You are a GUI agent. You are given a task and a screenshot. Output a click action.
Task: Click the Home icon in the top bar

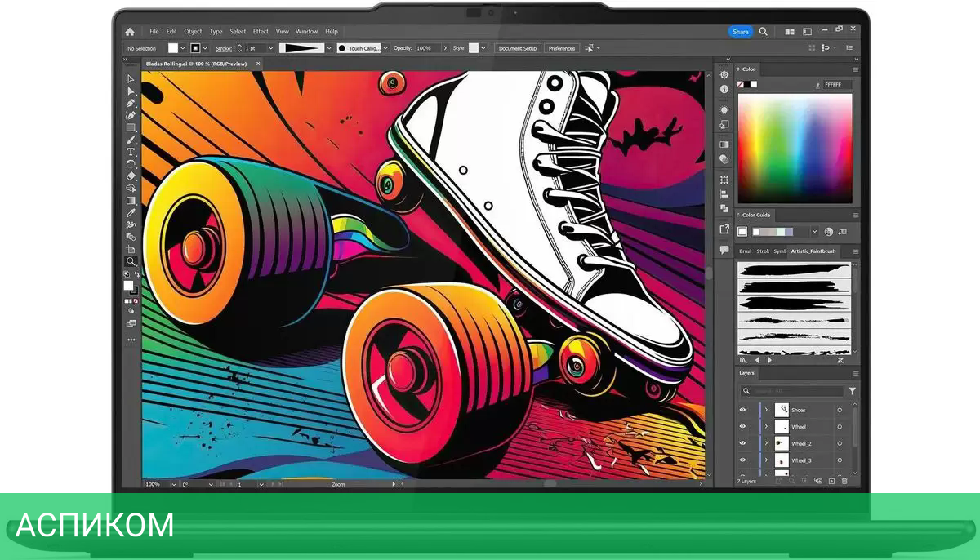point(129,32)
